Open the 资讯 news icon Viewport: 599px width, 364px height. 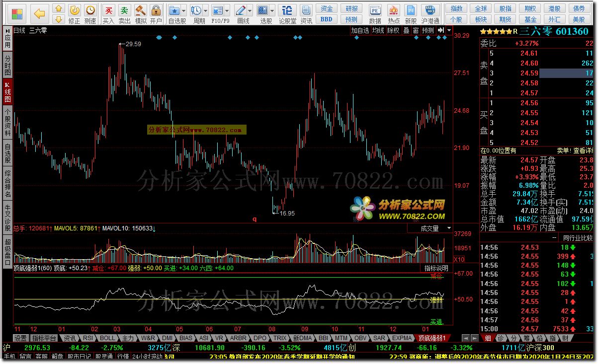[x=306, y=13]
